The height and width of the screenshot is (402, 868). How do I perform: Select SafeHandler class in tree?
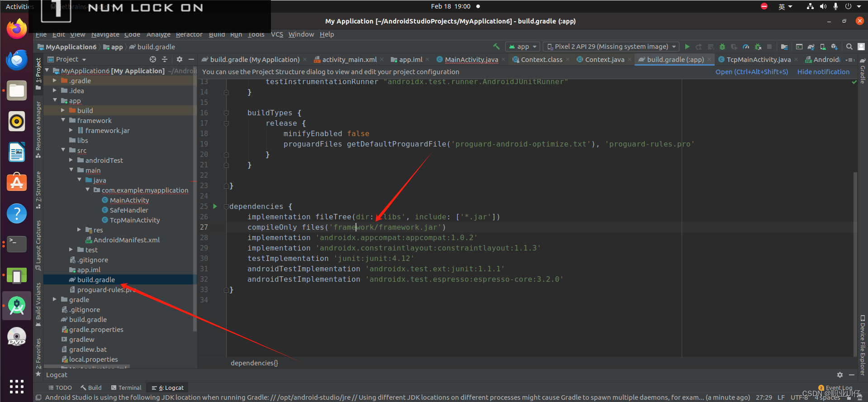pyautogui.click(x=129, y=210)
